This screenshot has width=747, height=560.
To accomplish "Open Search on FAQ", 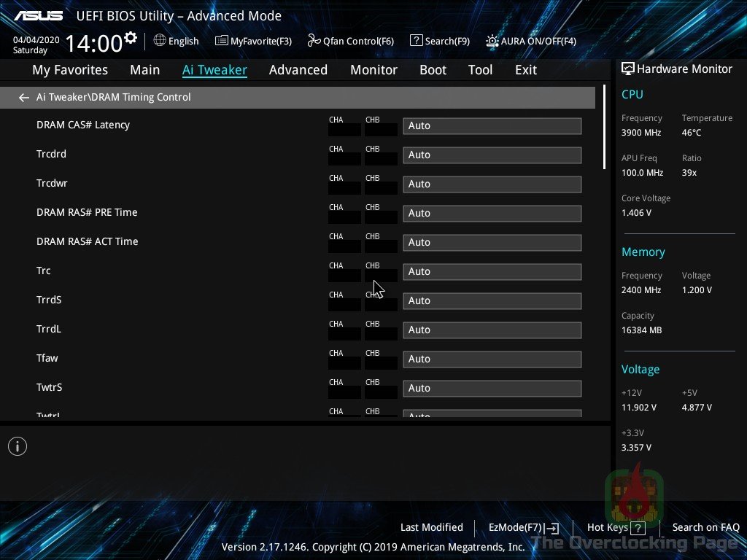I will (x=705, y=527).
